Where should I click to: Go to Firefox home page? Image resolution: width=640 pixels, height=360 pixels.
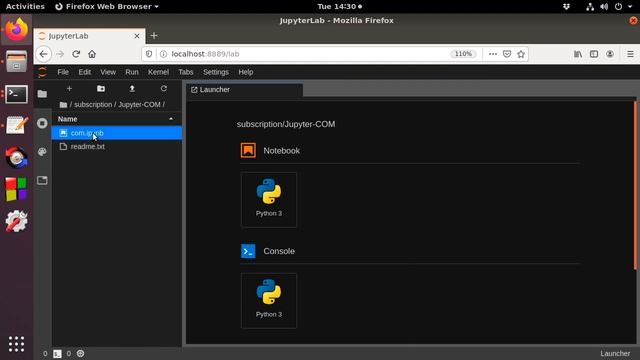(x=92, y=54)
